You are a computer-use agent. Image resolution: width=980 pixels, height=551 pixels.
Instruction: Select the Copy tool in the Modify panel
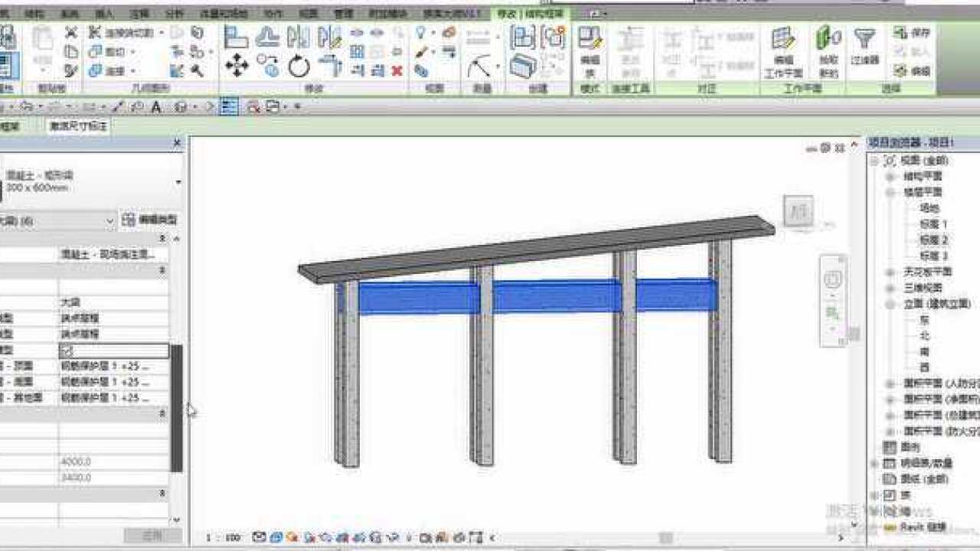coord(268,66)
